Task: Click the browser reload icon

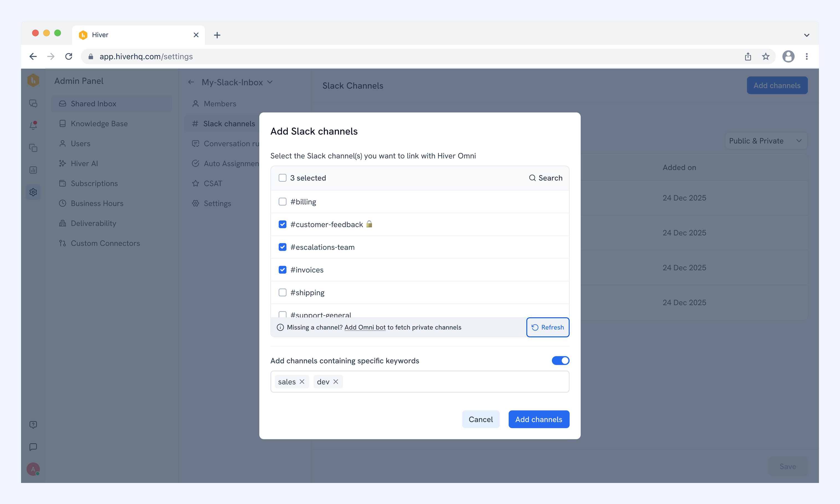Action: pyautogui.click(x=69, y=56)
